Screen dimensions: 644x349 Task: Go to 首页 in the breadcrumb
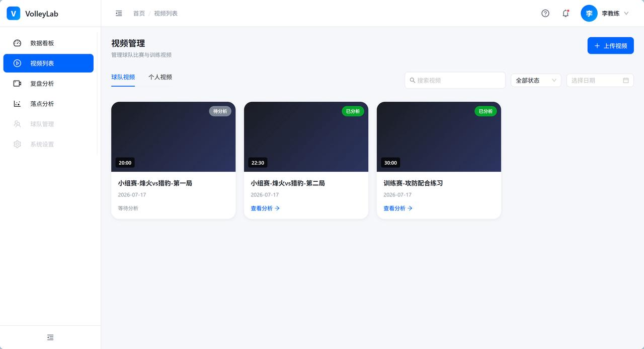139,14
